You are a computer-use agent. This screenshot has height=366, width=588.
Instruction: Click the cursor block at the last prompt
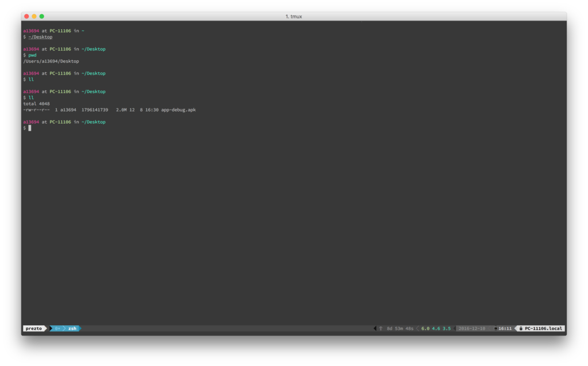(x=30, y=128)
